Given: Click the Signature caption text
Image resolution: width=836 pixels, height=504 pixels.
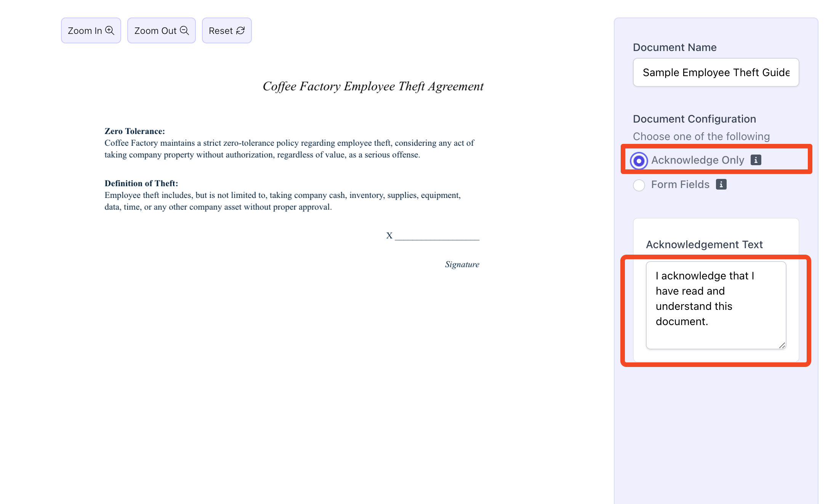Looking at the screenshot, I should pyautogui.click(x=462, y=265).
